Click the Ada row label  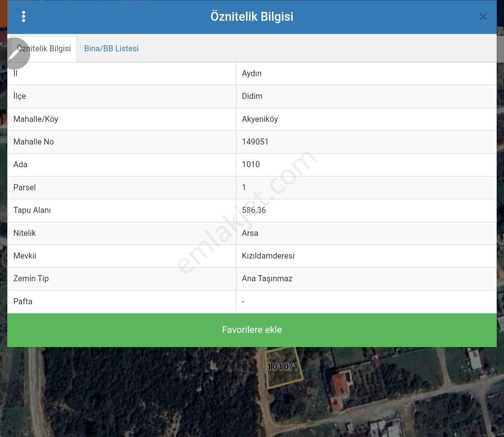point(20,164)
